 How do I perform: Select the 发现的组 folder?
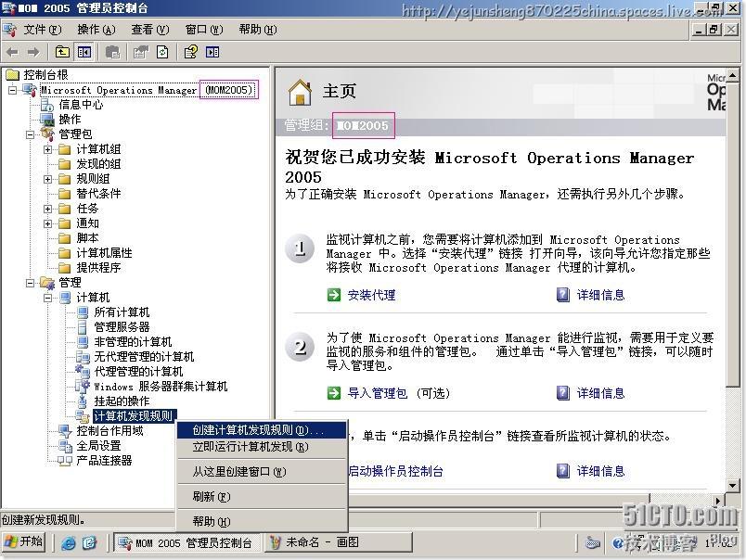pos(98,164)
